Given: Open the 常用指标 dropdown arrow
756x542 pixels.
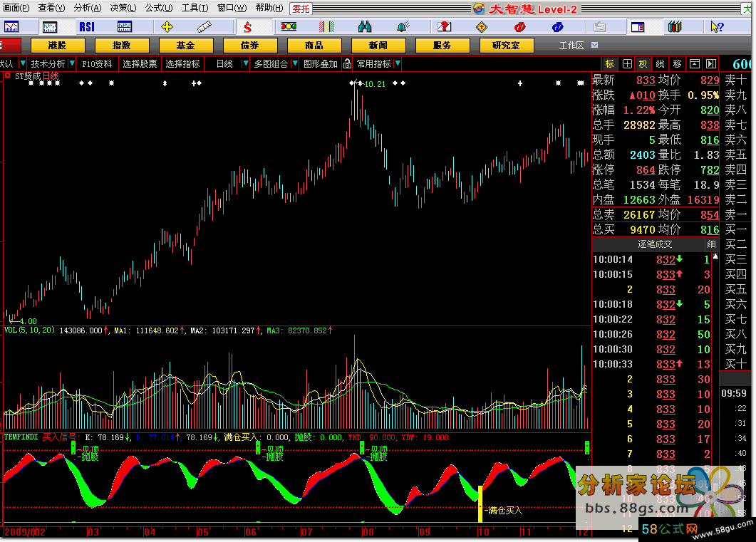Looking at the screenshot, I should pyautogui.click(x=398, y=63).
